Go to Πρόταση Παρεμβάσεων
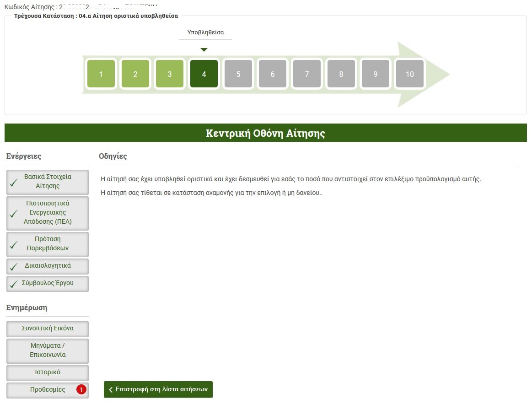532x404 pixels. (48, 244)
